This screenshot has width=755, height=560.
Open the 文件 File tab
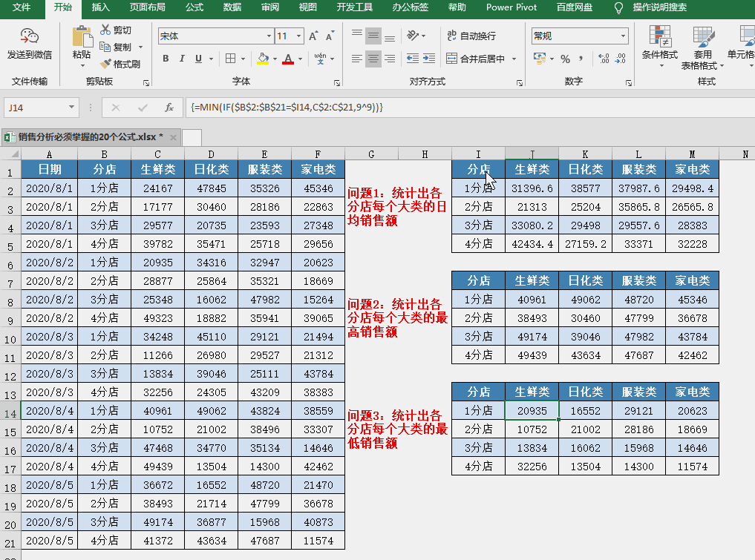click(x=22, y=7)
